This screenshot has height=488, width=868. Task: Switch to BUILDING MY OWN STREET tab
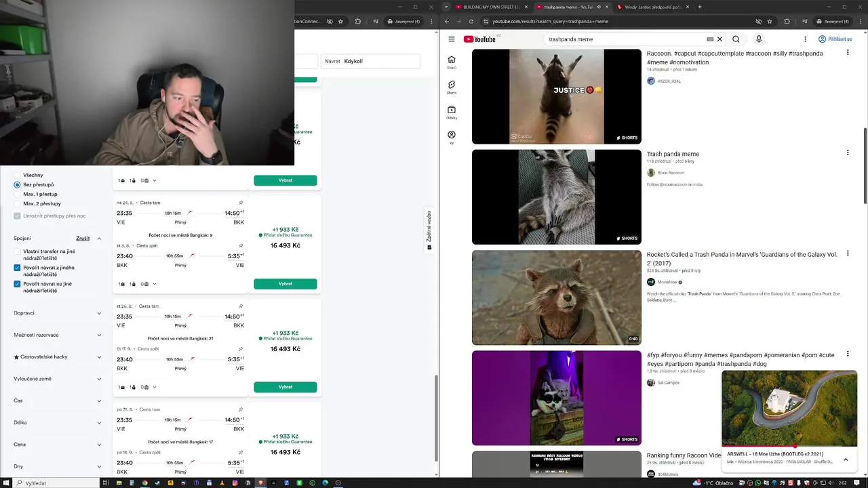pos(491,7)
